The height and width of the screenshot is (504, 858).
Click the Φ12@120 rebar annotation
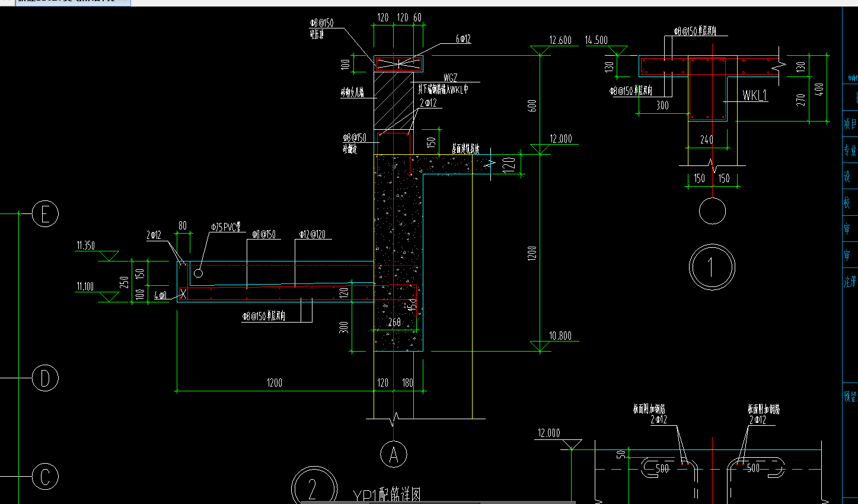coord(312,234)
